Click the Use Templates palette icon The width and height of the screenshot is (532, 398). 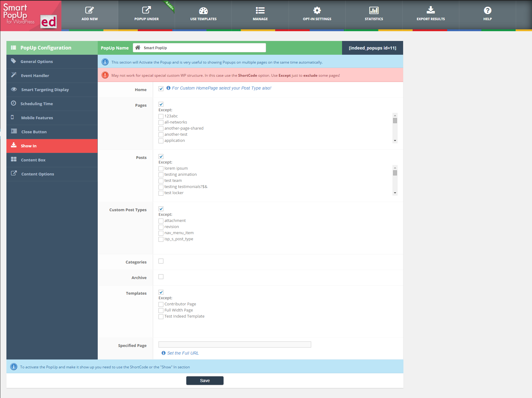pyautogui.click(x=203, y=11)
